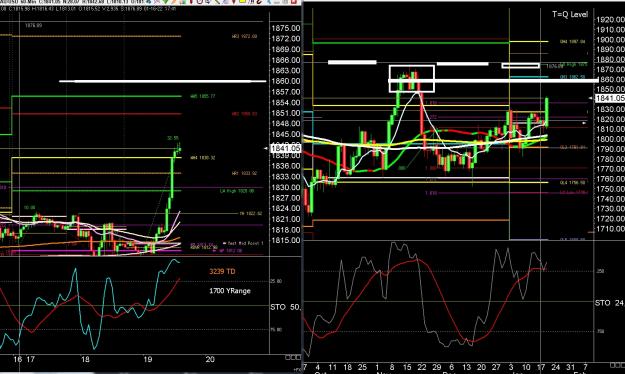Select the white rectangle drawn around the November highs
Screen dimensions: 625x374
click(412, 79)
